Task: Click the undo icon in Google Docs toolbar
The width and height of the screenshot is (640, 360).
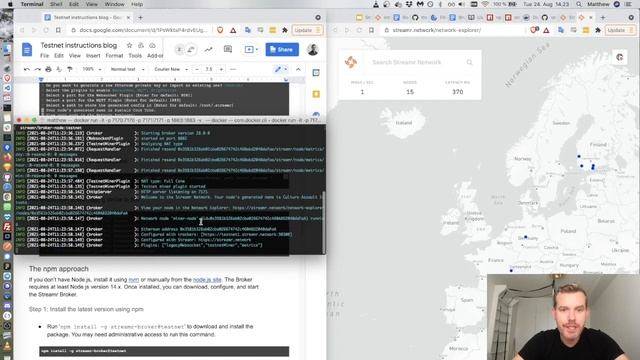Action: tap(27, 69)
